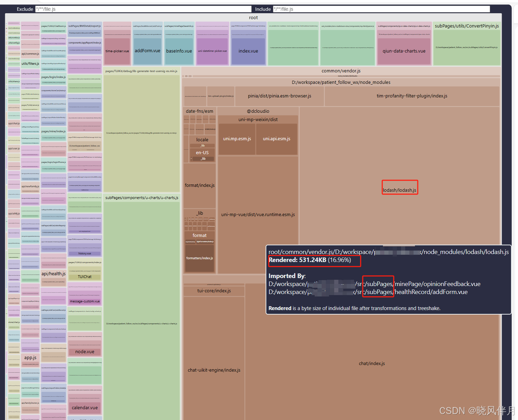Viewport: 518px width, 420px height.
Task: Select the uni-datetime-picker.vue block
Action: (x=212, y=51)
